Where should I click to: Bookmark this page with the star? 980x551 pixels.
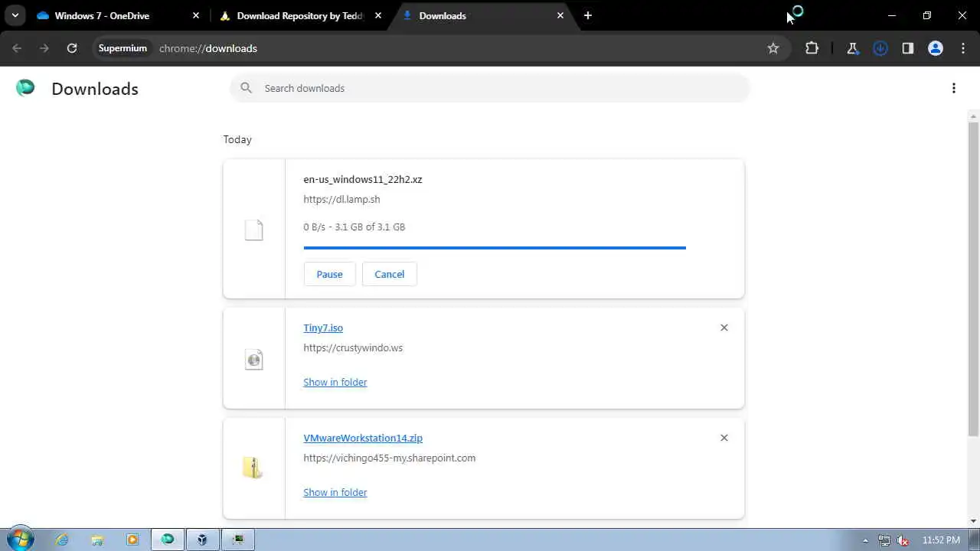(x=773, y=48)
